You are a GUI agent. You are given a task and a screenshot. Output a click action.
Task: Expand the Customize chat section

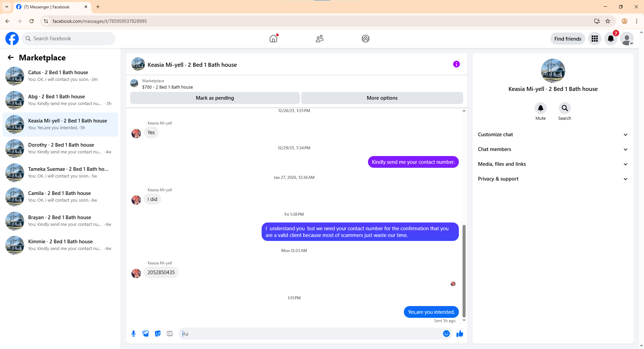point(553,135)
